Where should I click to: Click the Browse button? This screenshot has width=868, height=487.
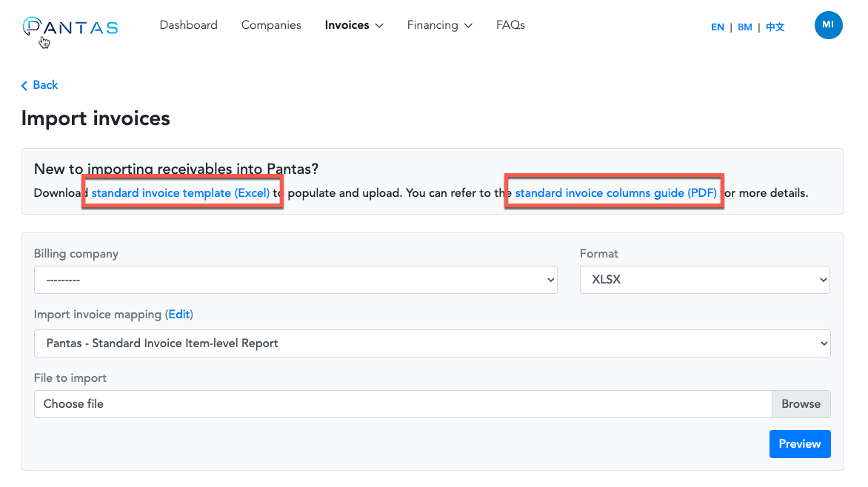coord(801,404)
